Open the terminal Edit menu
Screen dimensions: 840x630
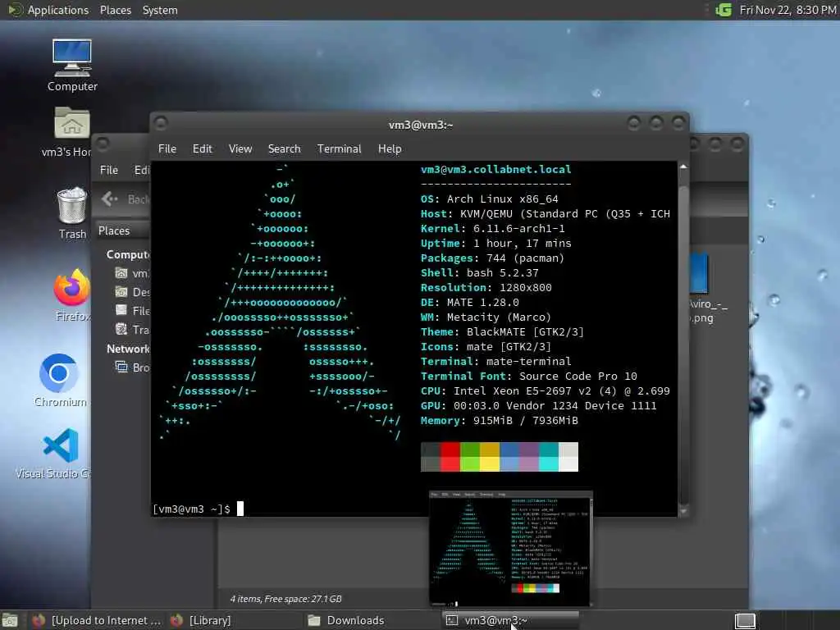(202, 149)
